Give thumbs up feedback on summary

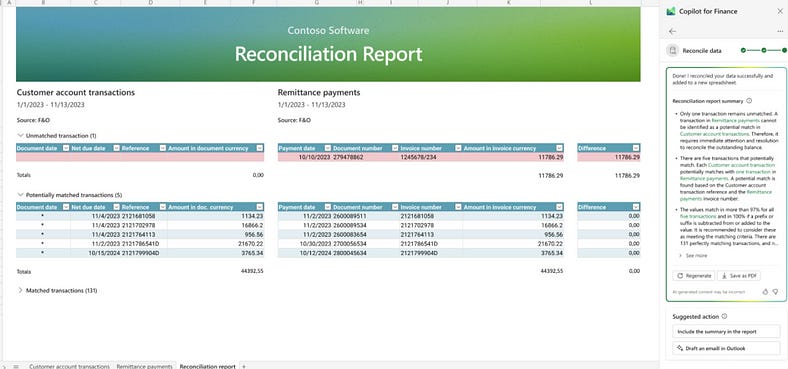765,292
